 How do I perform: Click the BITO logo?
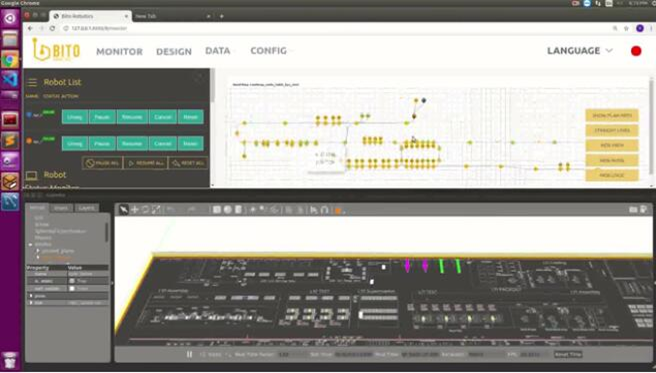(56, 50)
